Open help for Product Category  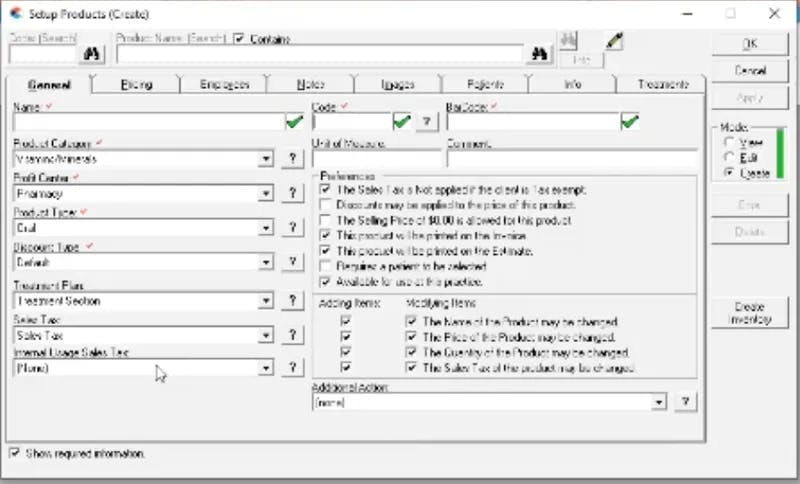click(293, 158)
